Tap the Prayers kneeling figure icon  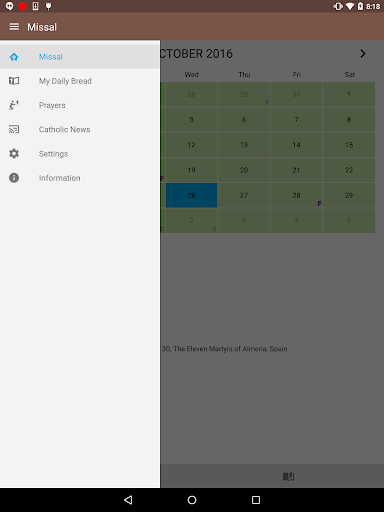(x=14, y=105)
